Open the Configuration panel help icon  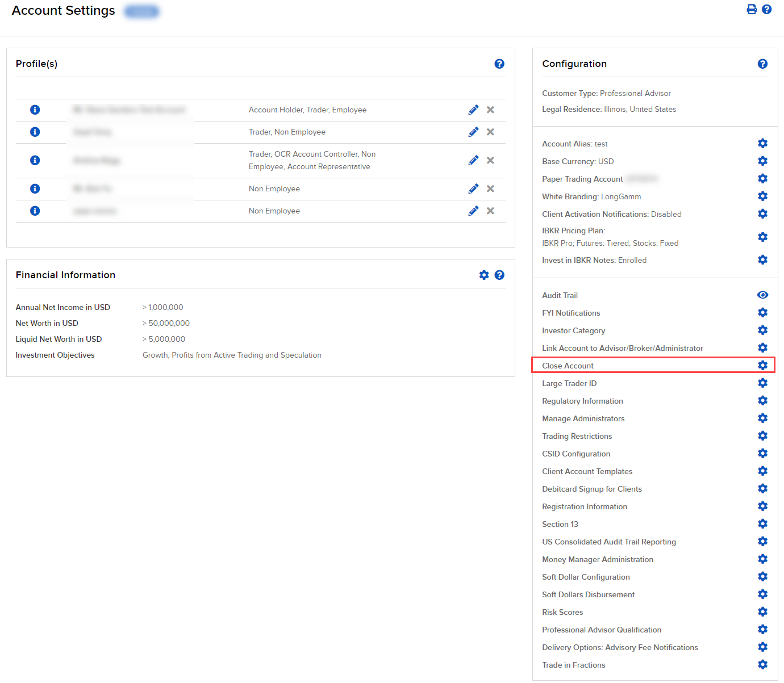coord(762,64)
